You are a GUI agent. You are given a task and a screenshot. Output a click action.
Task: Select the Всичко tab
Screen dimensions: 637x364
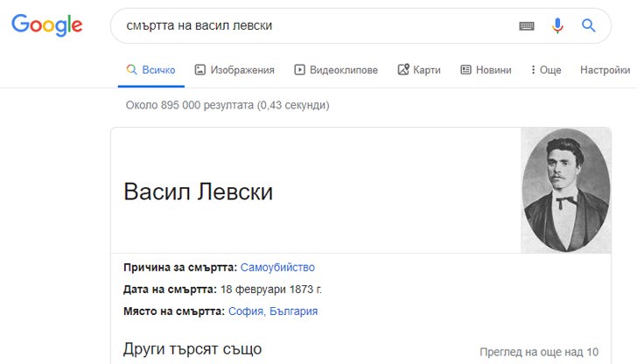(x=150, y=70)
